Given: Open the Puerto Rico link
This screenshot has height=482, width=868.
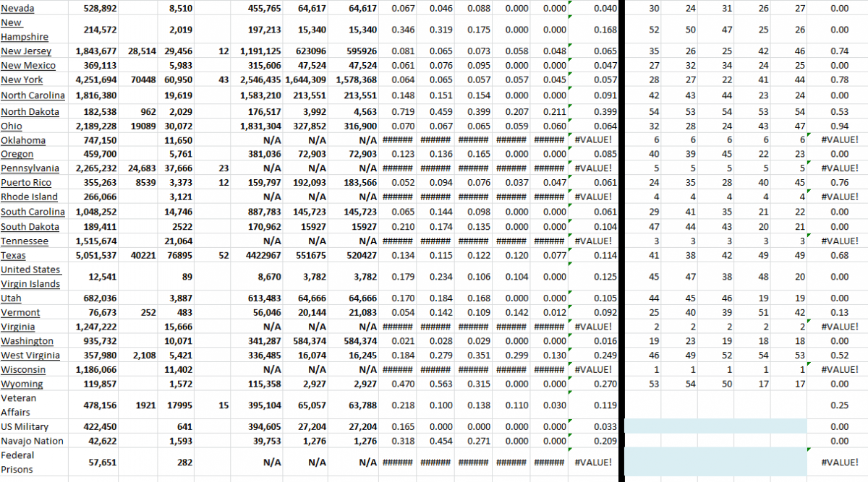Looking at the screenshot, I should pyautogui.click(x=26, y=182).
